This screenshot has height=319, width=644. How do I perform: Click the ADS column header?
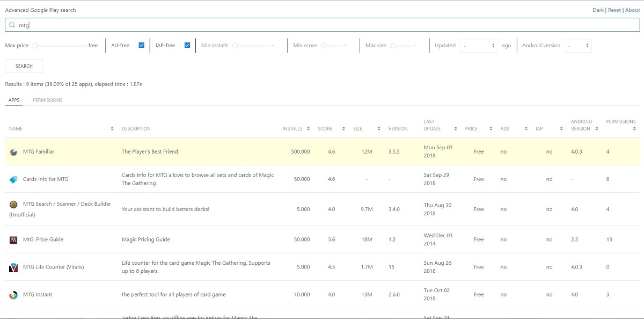pos(505,129)
